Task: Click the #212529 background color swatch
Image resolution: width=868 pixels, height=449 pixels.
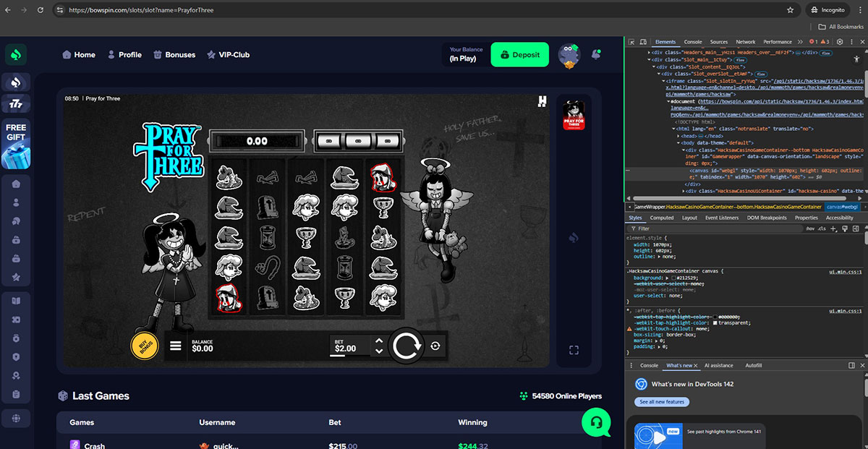Action: (674, 278)
